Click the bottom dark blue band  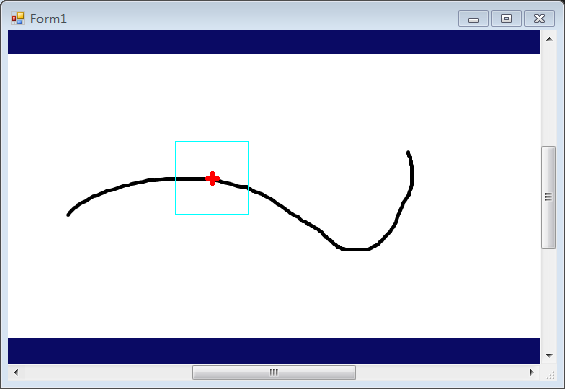click(x=274, y=351)
